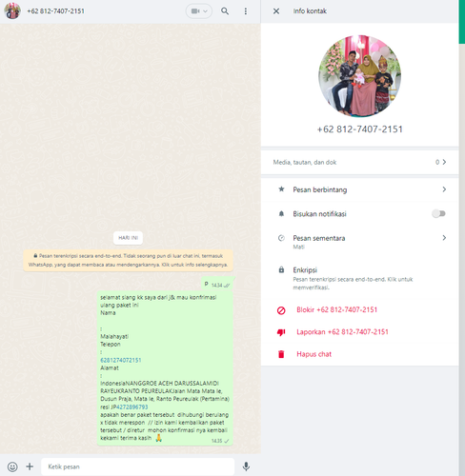Expand media list chevron next to 0
The width and height of the screenshot is (465, 476).
pos(444,162)
